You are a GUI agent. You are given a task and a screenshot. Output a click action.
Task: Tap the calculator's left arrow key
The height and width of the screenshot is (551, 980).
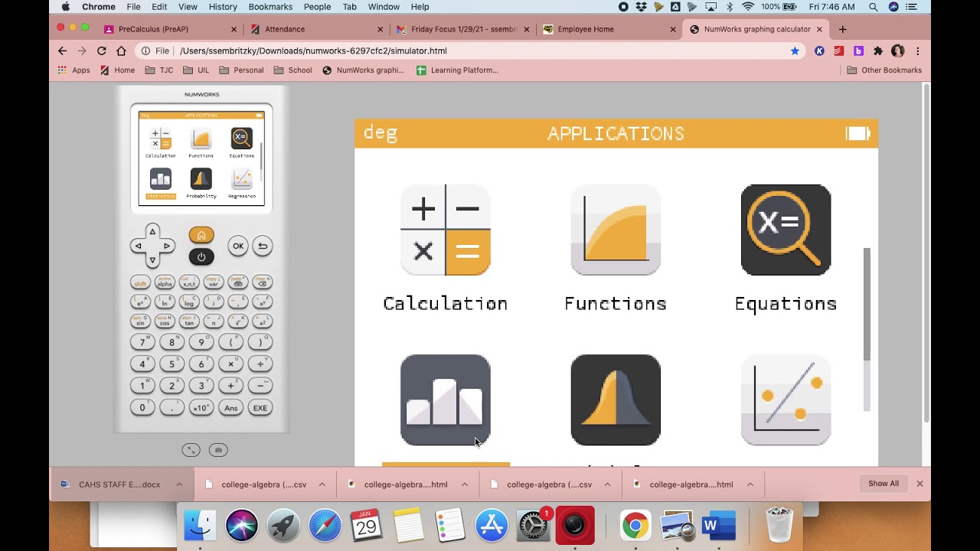pyautogui.click(x=138, y=246)
